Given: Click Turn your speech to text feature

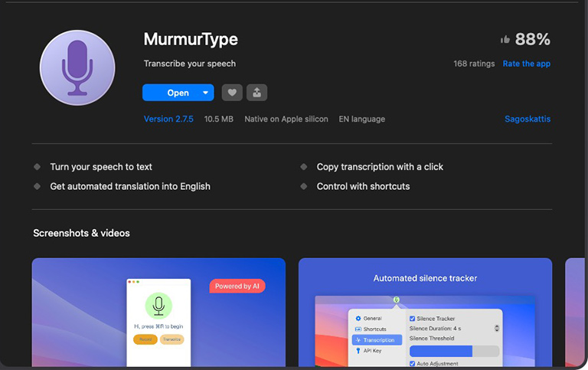Looking at the screenshot, I should [101, 167].
